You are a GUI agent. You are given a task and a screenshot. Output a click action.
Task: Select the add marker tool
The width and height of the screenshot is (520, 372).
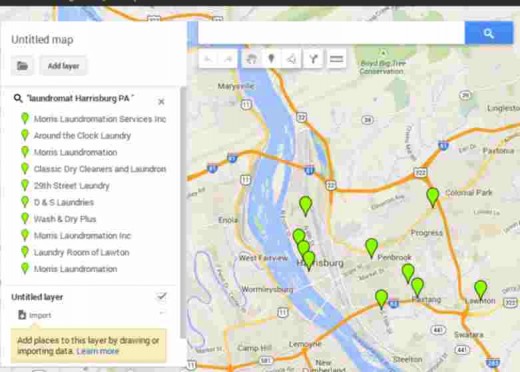click(271, 59)
